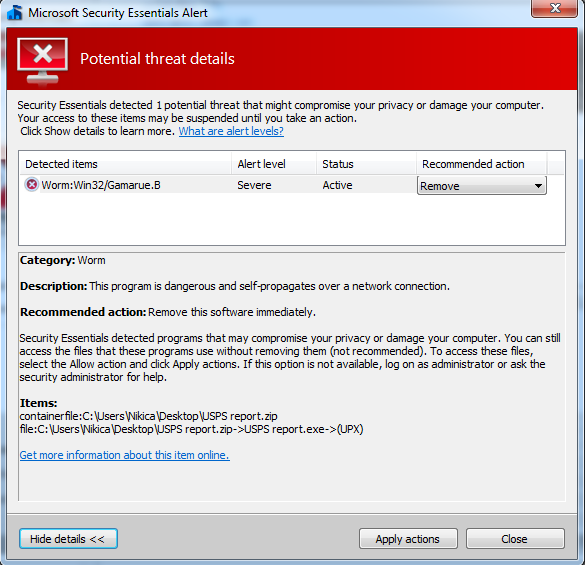Click the Apply actions button

408,539
